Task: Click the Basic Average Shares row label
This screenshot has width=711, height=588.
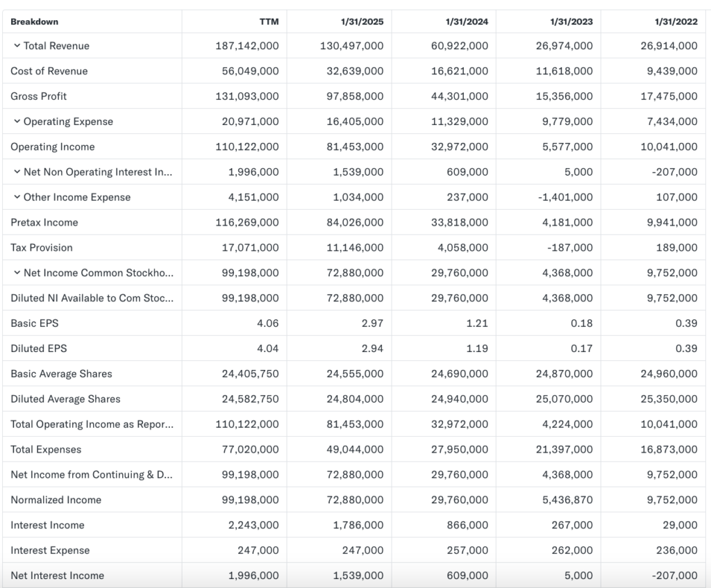Action: pos(61,373)
